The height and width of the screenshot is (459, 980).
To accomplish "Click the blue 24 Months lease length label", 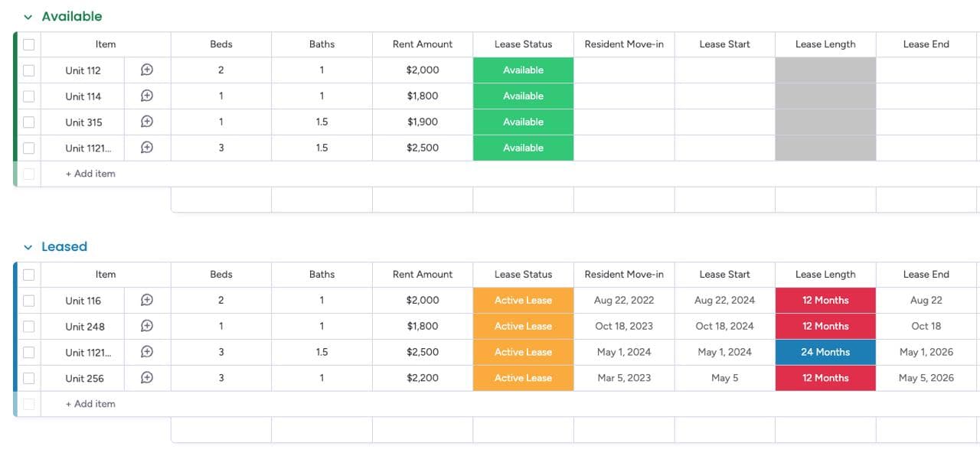I will coord(825,352).
